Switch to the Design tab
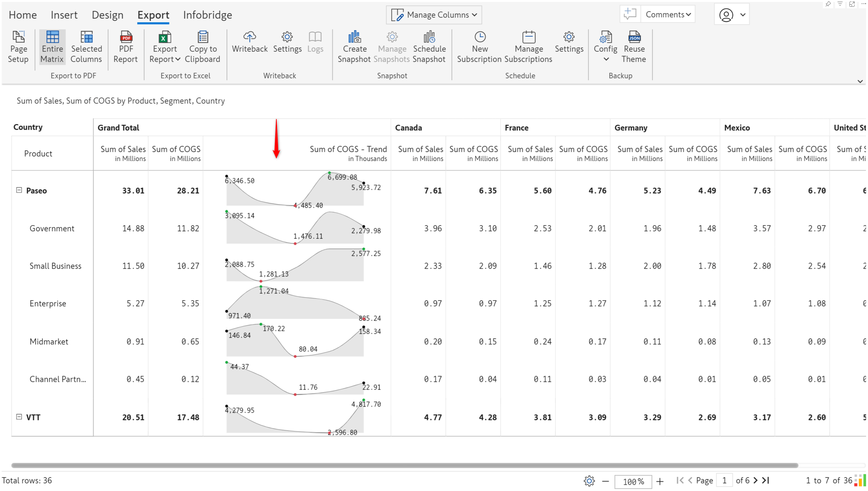This screenshot has height=491, width=868. point(107,15)
